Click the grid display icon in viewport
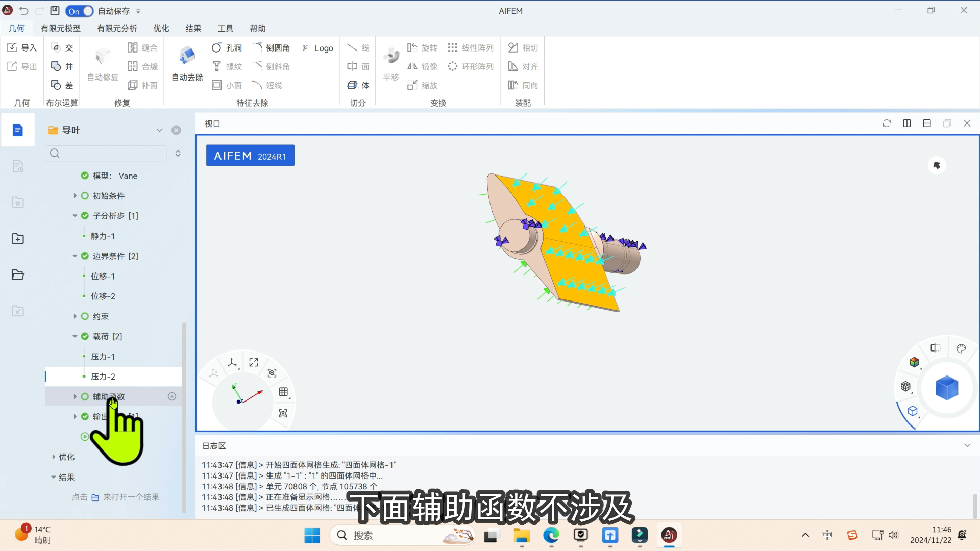 tap(283, 392)
